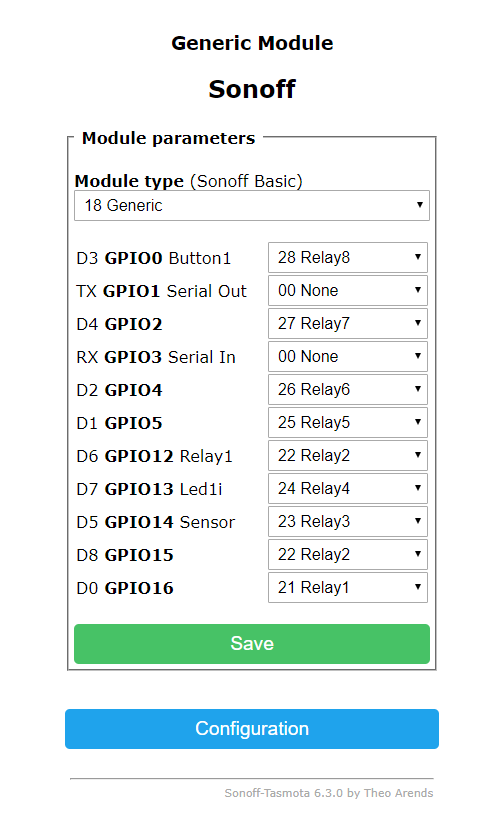Click the green Save button
The height and width of the screenshot is (828, 490).
(x=252, y=644)
